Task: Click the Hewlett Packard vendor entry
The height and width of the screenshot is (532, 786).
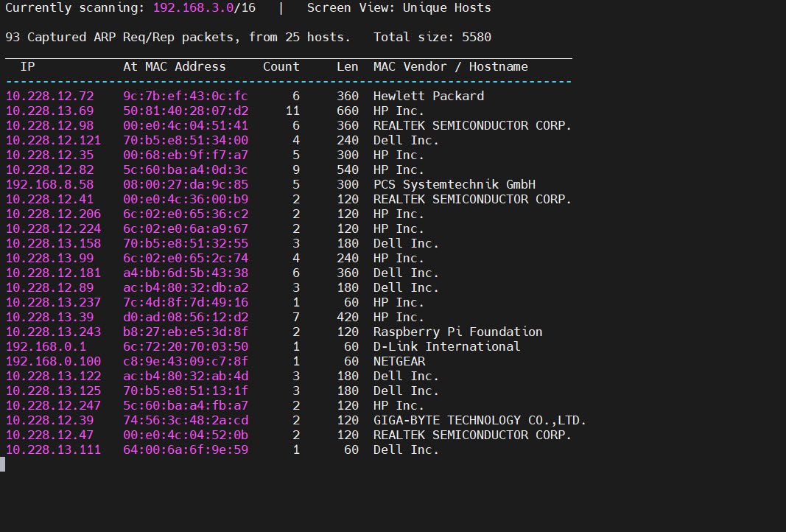Action: [429, 96]
